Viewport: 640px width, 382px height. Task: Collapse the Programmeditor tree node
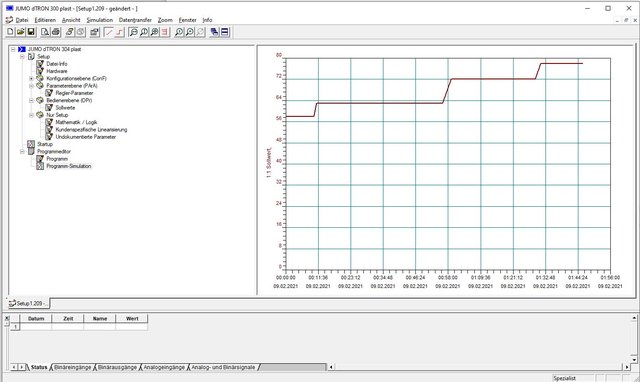click(x=22, y=151)
